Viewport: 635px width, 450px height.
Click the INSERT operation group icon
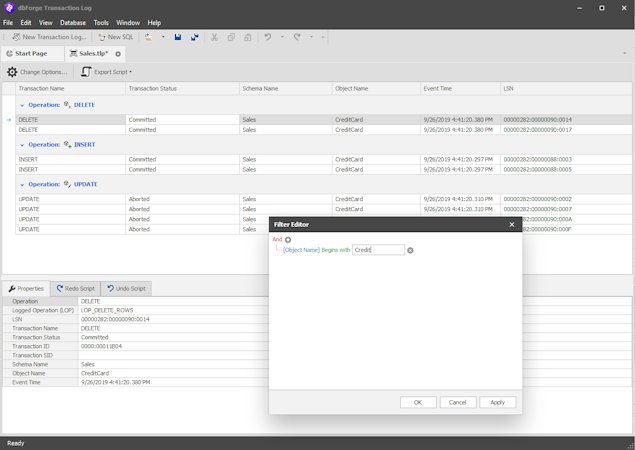(x=67, y=145)
